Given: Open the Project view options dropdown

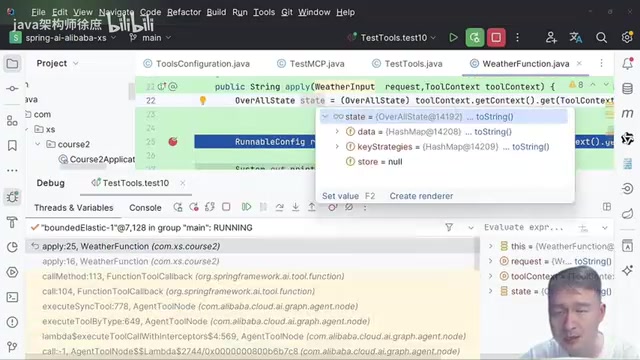Looking at the screenshot, I should coord(76,64).
